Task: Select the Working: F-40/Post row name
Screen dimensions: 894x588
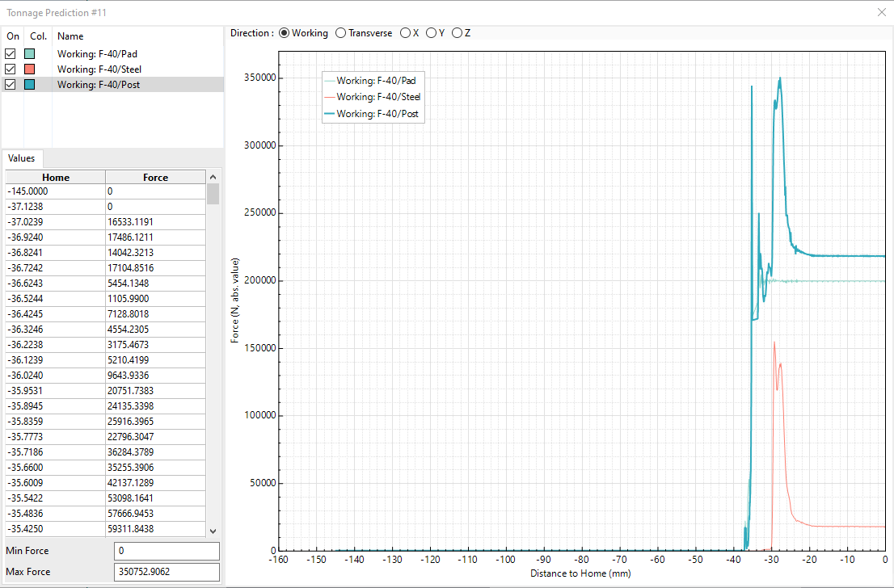Action: point(99,84)
